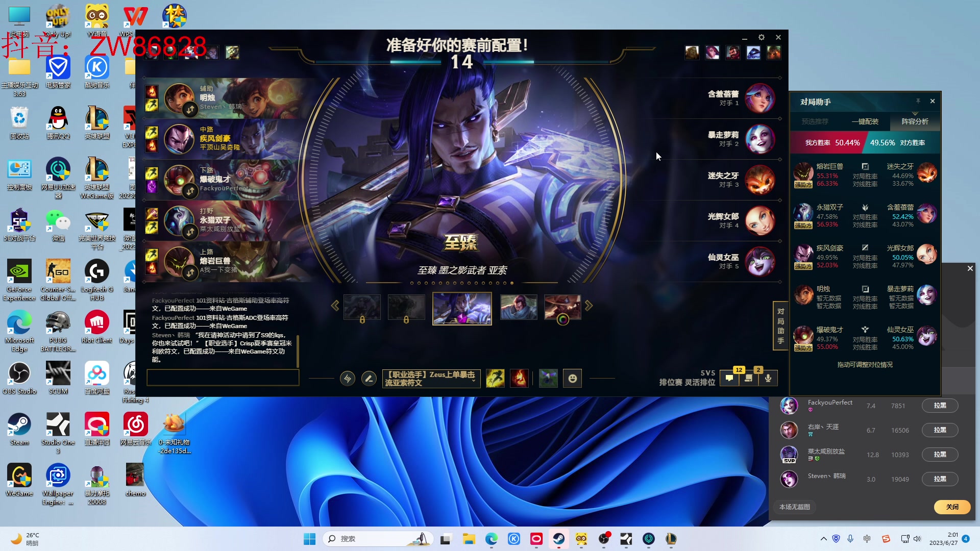Switch to the 阵容分析 tab
The image size is (980, 551).
point(915,121)
